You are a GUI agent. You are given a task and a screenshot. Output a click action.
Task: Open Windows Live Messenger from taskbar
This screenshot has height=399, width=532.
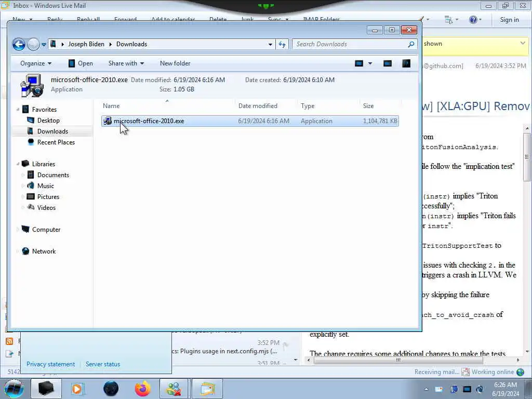click(x=174, y=389)
